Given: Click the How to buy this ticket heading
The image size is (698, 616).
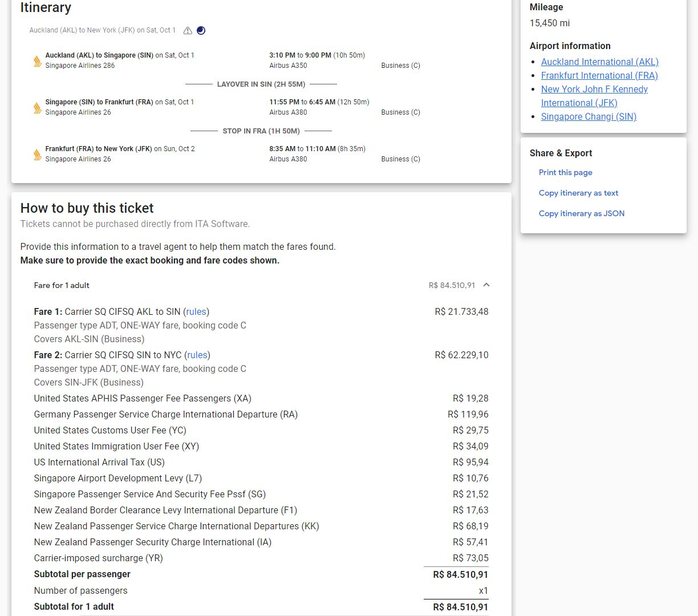Looking at the screenshot, I should [x=87, y=208].
